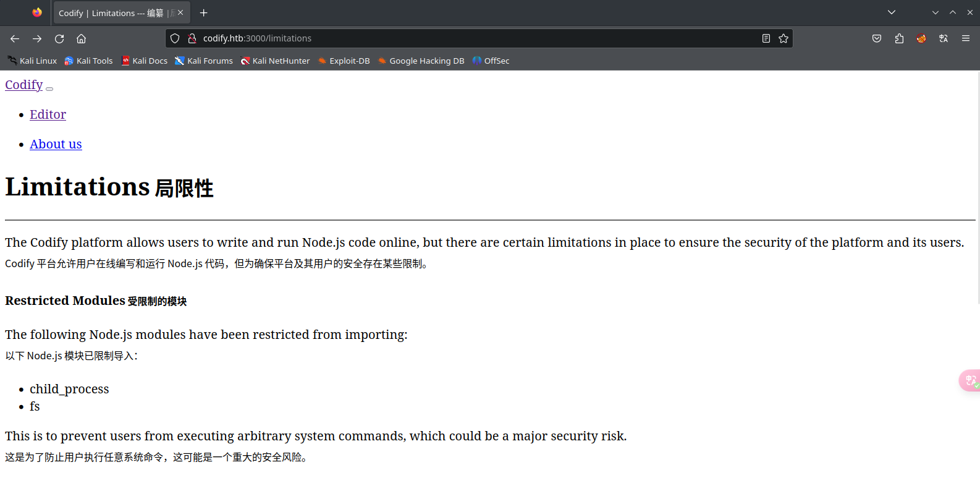
Task: Click the tracking protection shield icon
Action: [175, 38]
